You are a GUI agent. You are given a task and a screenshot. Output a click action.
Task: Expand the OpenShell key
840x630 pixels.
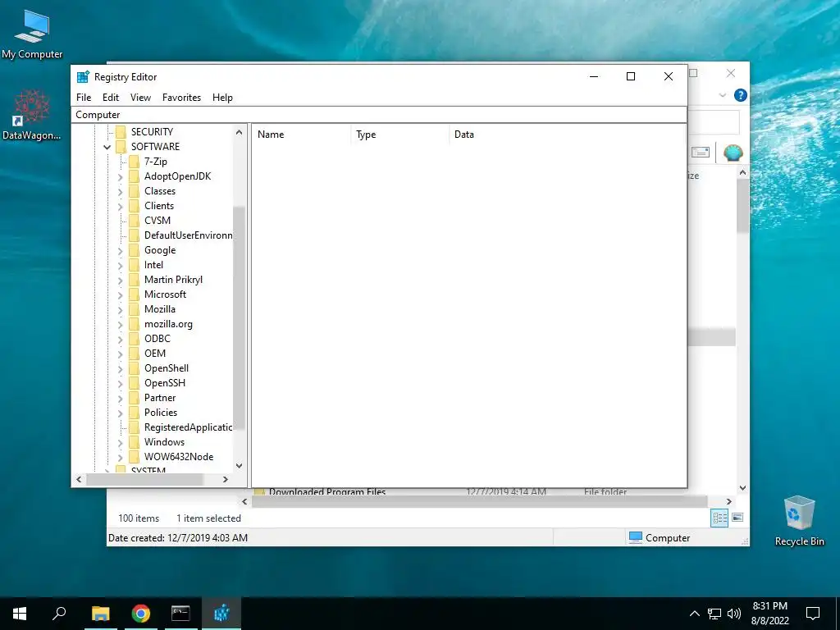(120, 368)
